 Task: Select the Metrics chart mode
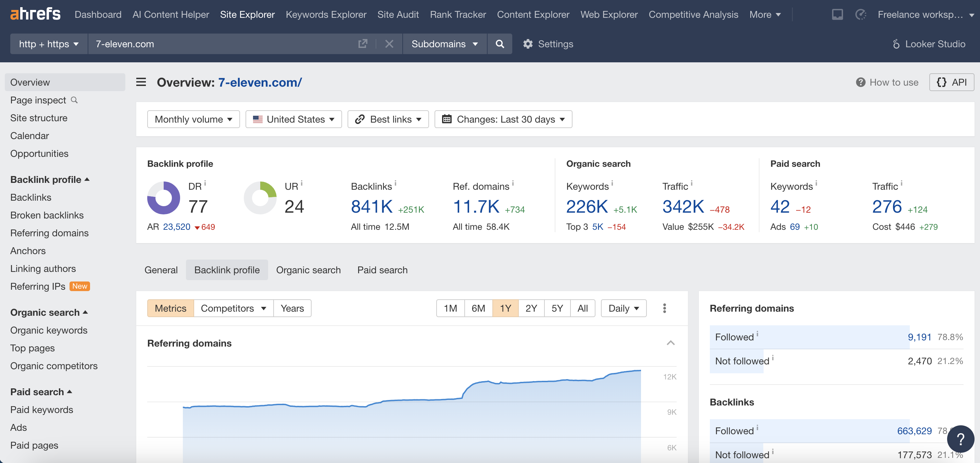pos(171,308)
